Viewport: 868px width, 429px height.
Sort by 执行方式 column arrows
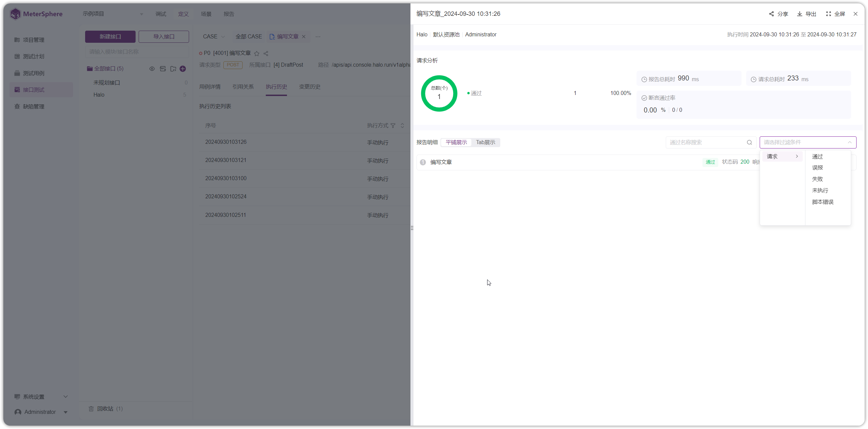tap(402, 126)
